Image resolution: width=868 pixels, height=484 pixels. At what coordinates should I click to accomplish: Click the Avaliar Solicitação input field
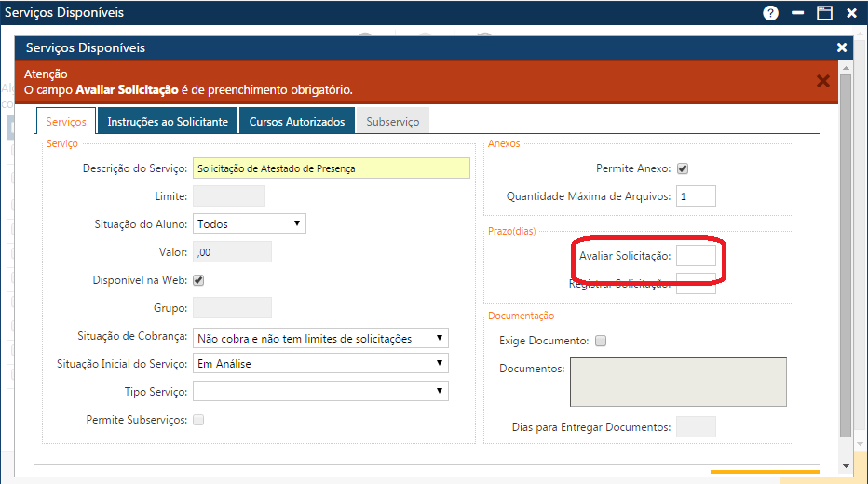click(696, 255)
